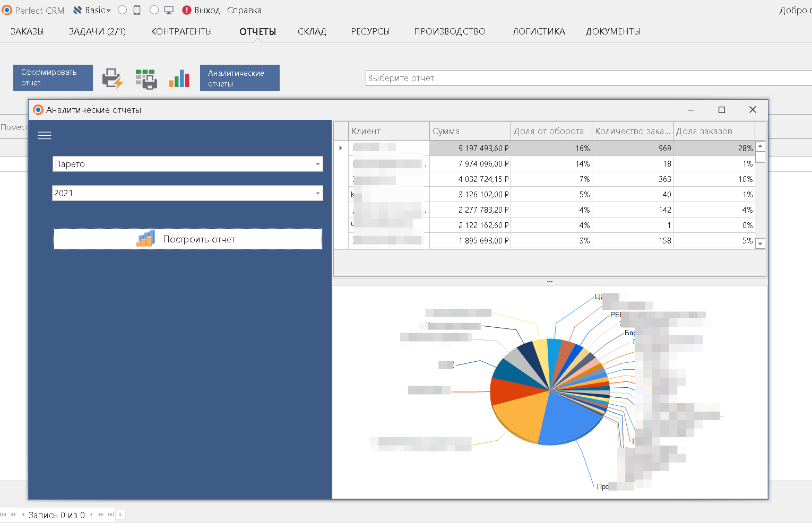812x523 pixels.
Task: Select the ОТЧЕТЫ tab
Action: 257,31
